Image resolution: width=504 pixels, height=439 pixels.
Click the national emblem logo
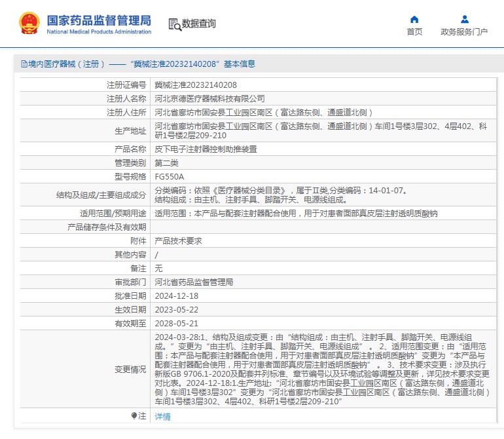pyautogui.click(x=29, y=24)
